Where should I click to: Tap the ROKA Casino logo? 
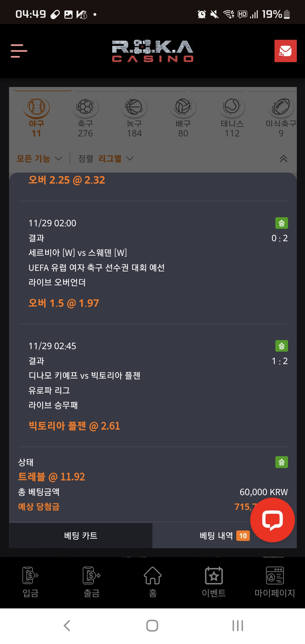[152, 51]
